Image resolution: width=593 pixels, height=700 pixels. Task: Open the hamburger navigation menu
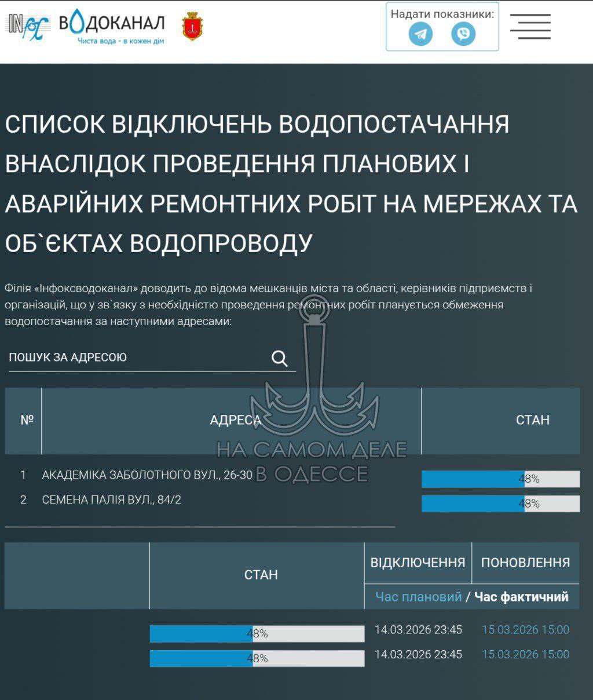[530, 27]
